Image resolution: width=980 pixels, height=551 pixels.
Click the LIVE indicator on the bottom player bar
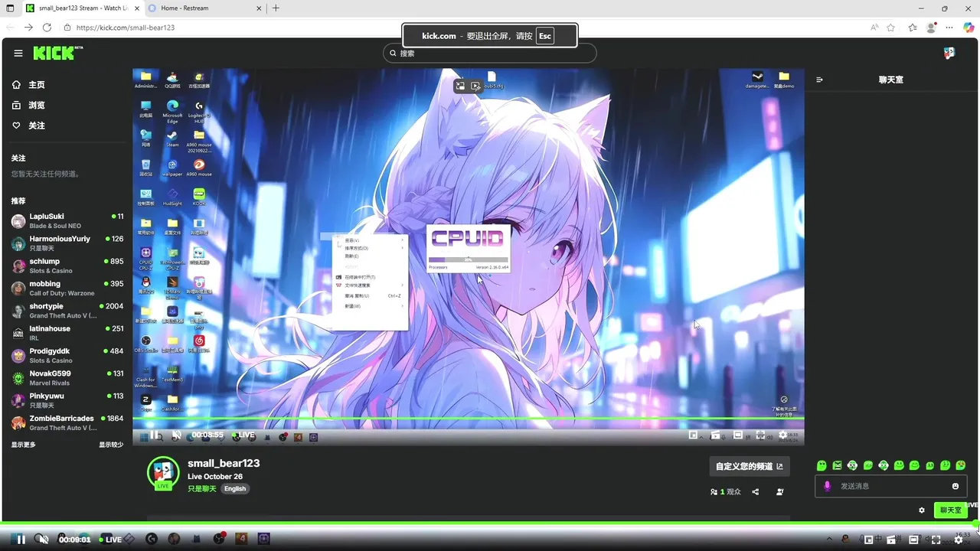click(110, 540)
